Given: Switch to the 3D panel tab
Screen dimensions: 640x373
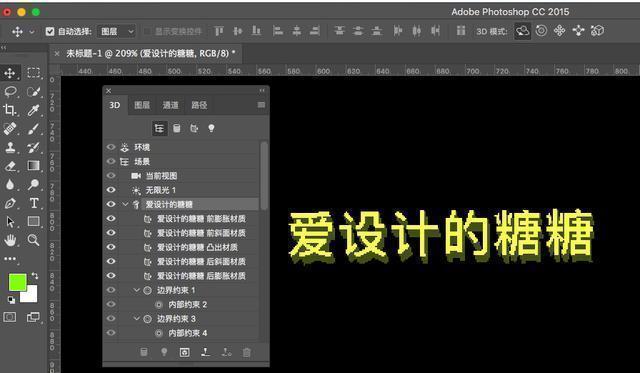Looking at the screenshot, I should 115,105.
